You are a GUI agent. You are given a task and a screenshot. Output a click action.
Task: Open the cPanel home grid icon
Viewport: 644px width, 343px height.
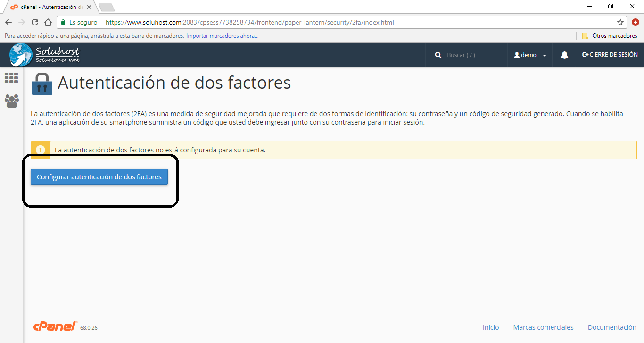(x=11, y=78)
